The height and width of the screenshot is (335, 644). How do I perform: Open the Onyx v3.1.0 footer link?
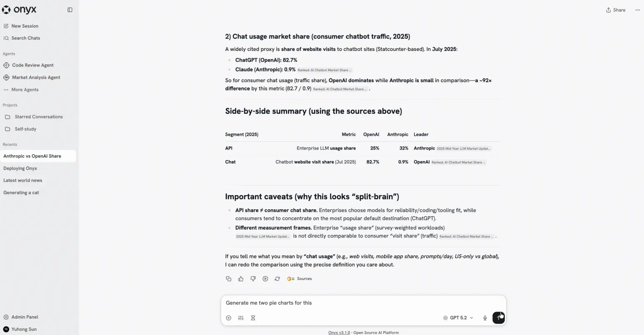tap(339, 332)
